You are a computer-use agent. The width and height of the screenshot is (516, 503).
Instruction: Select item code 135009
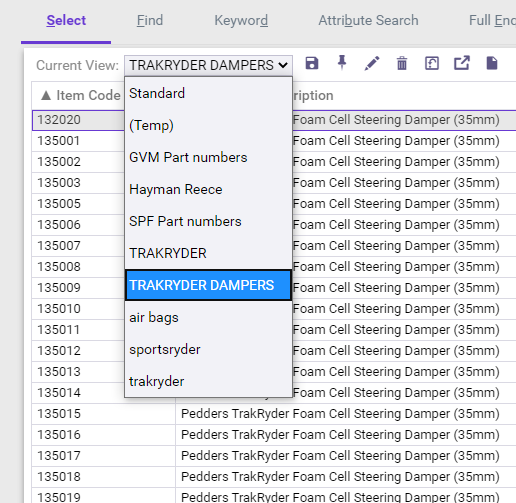click(59, 288)
